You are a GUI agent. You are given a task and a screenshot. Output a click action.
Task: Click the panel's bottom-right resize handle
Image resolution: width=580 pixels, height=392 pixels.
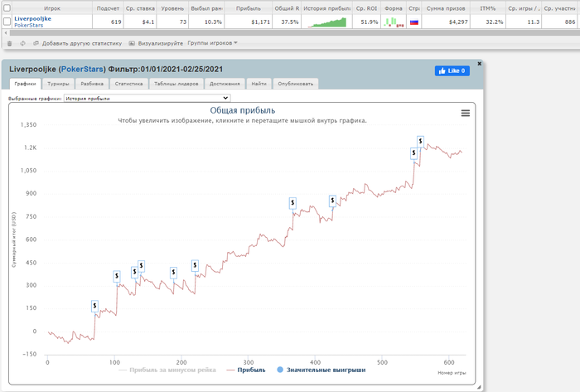(479, 387)
